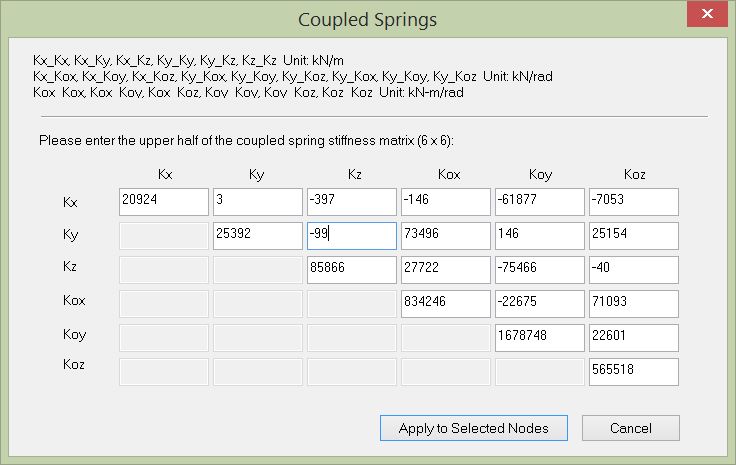This screenshot has height=465, width=736.
Task: Select the Koz-Koz field containing 565518
Action: [x=634, y=372]
